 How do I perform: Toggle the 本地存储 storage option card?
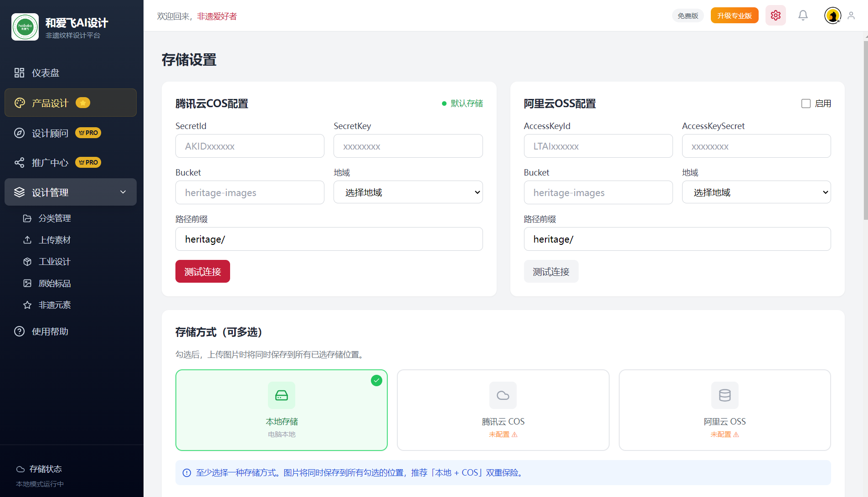click(282, 410)
